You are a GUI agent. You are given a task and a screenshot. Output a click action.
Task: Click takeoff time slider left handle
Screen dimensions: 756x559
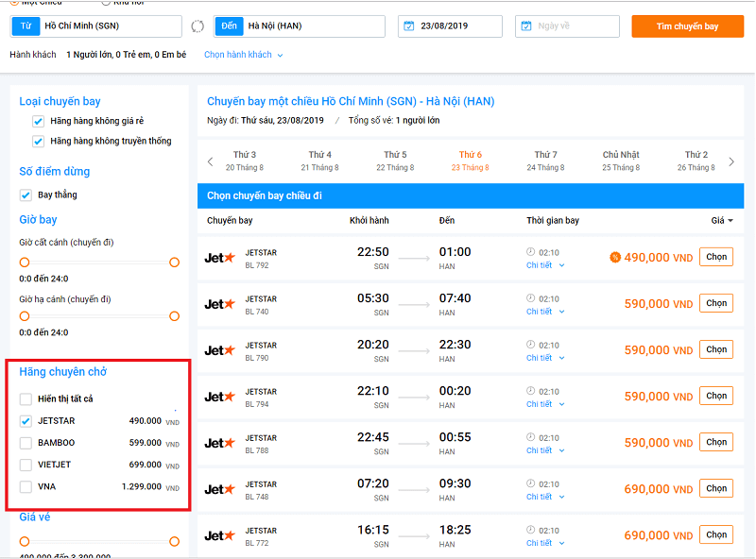pos(25,263)
